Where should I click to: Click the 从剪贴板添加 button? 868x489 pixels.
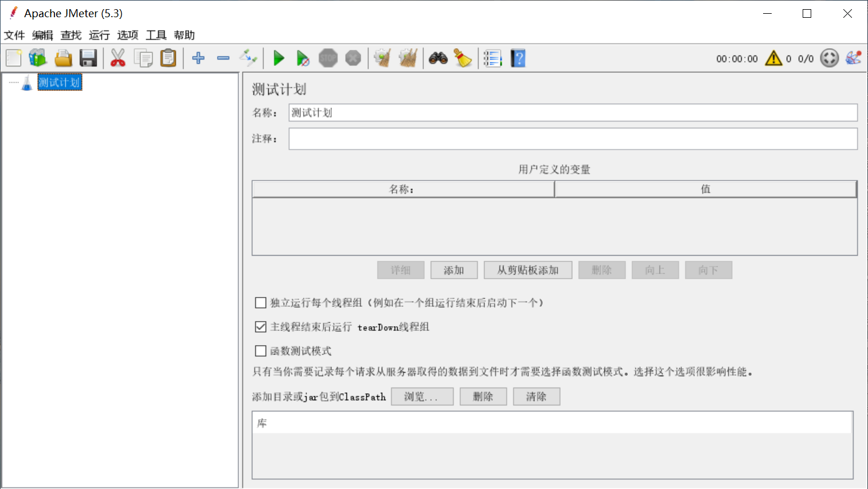tap(528, 270)
